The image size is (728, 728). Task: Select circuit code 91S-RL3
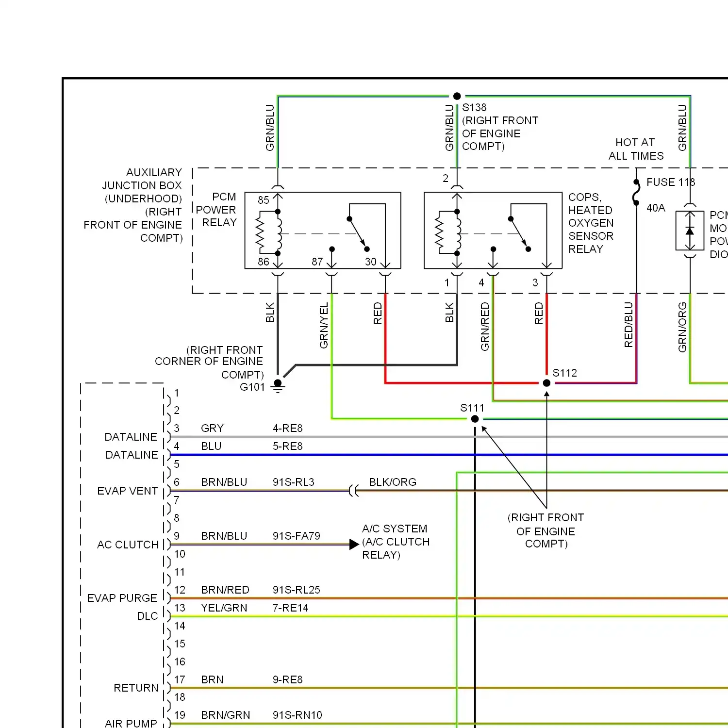coord(294,482)
